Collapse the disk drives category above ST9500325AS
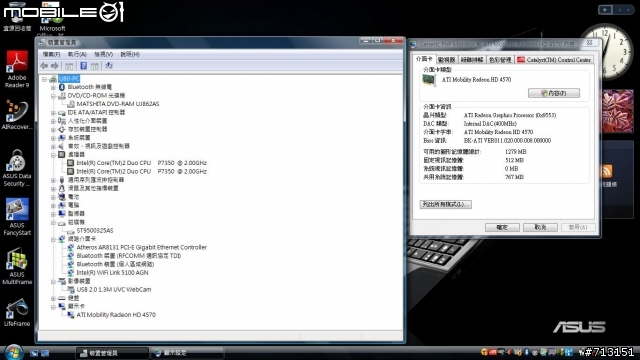Image resolution: width=640 pixels, height=360 pixels. (53, 222)
